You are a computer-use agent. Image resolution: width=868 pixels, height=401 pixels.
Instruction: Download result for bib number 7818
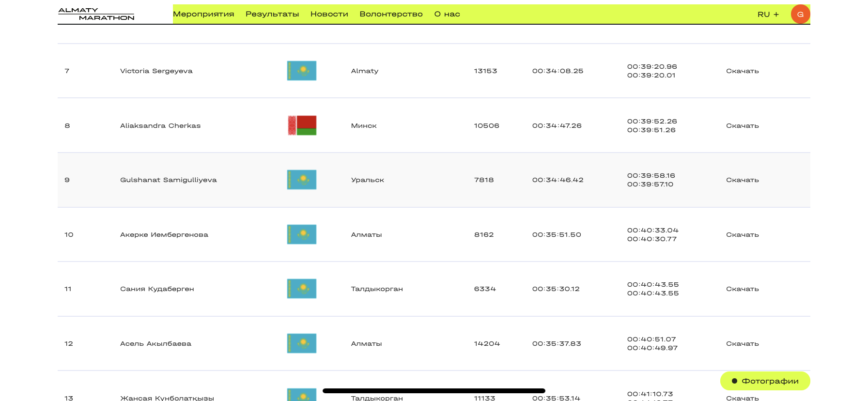click(742, 180)
